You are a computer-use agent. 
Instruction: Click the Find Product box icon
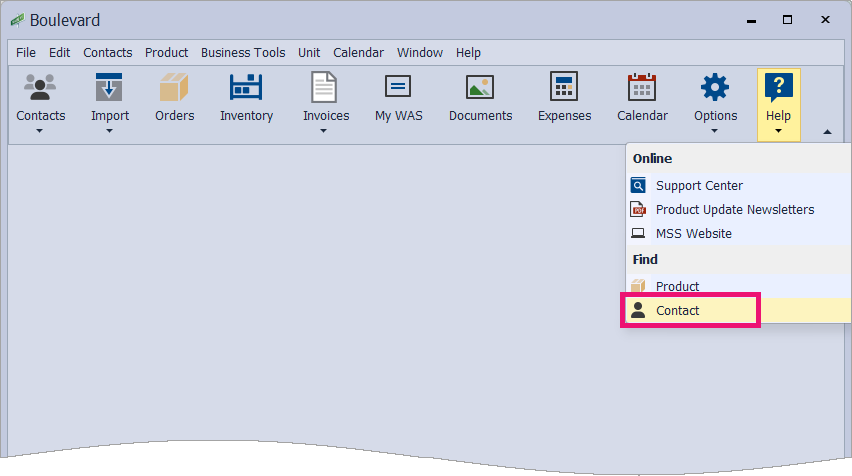(x=638, y=285)
